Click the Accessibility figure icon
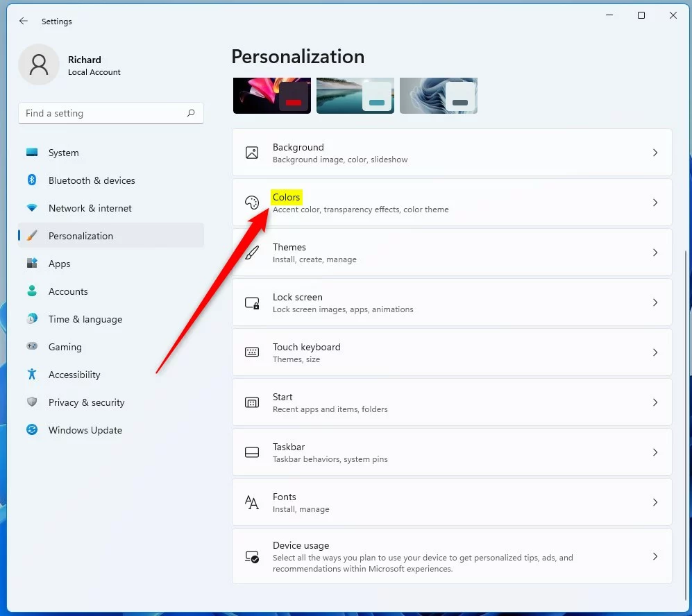 coord(32,374)
